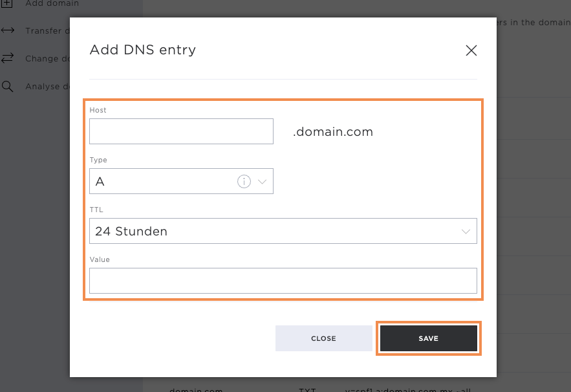The width and height of the screenshot is (571, 392).
Task: Click the Analyse domain magnifier icon
Action: 8,86
